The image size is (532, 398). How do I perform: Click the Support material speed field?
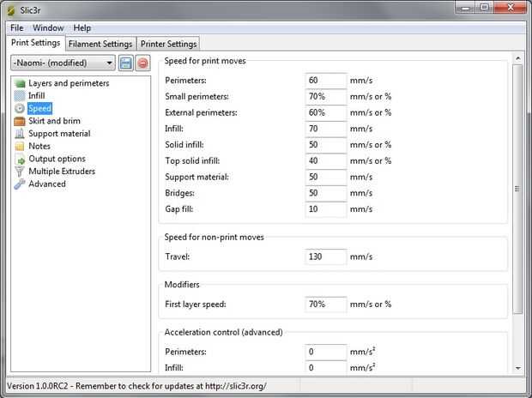click(x=326, y=177)
